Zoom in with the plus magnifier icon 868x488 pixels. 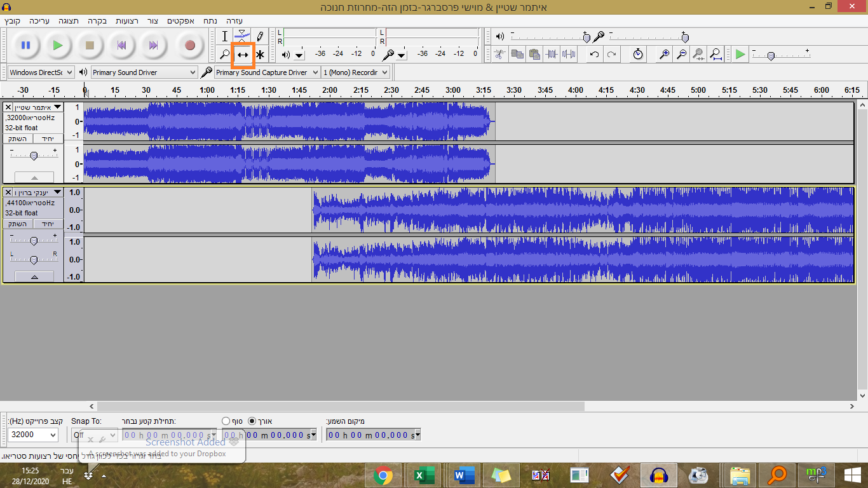tap(664, 54)
